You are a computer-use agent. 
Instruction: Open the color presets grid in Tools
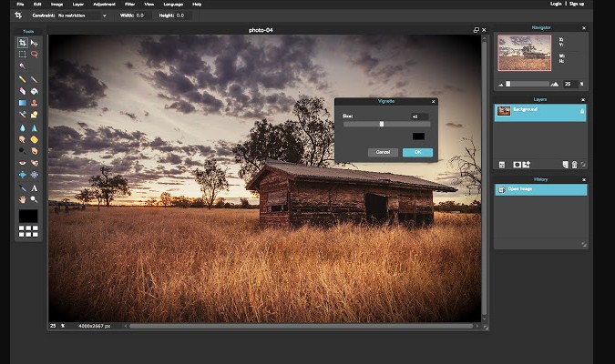coord(28,231)
